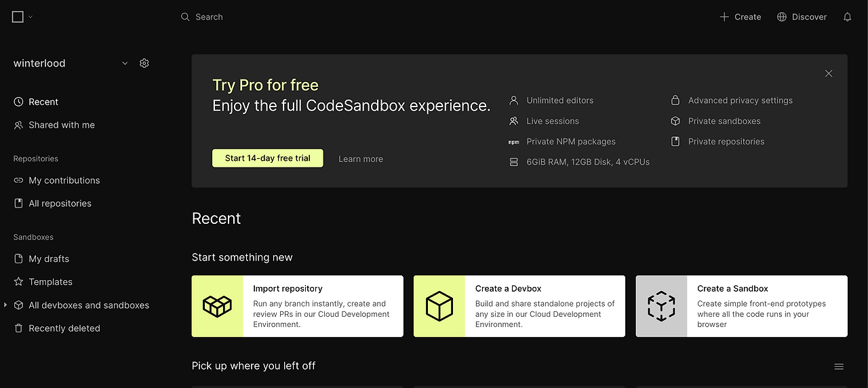Open Recently deleted
The width and height of the screenshot is (868, 388).
pyautogui.click(x=64, y=328)
